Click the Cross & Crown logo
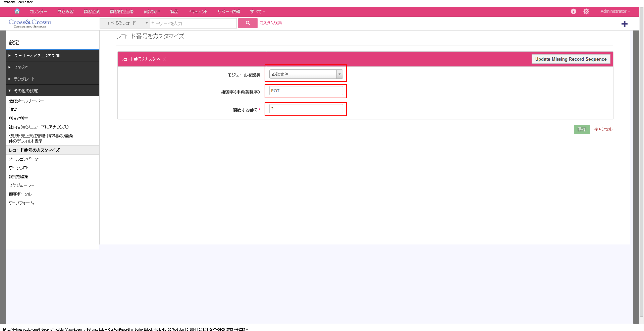The width and height of the screenshot is (644, 331). [30, 23]
